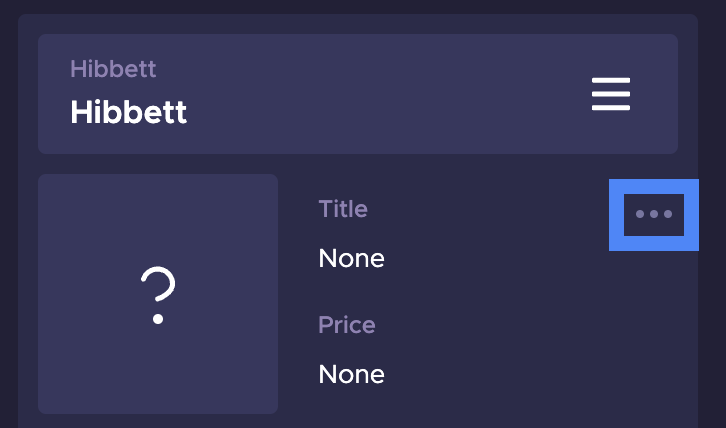Show navigation with the three-line icon
Image resolution: width=726 pixels, height=428 pixels.
click(x=611, y=94)
